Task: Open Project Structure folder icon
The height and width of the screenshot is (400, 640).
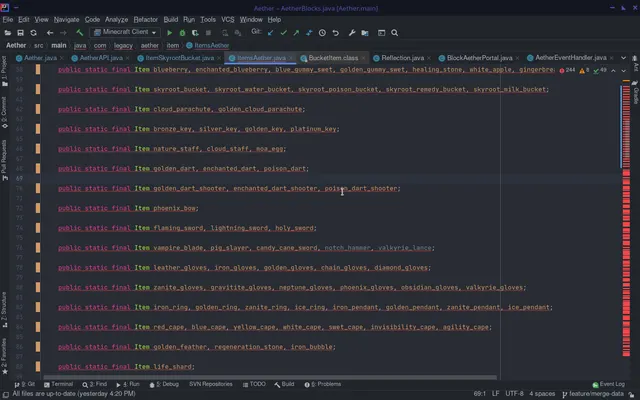Action: click(364, 33)
